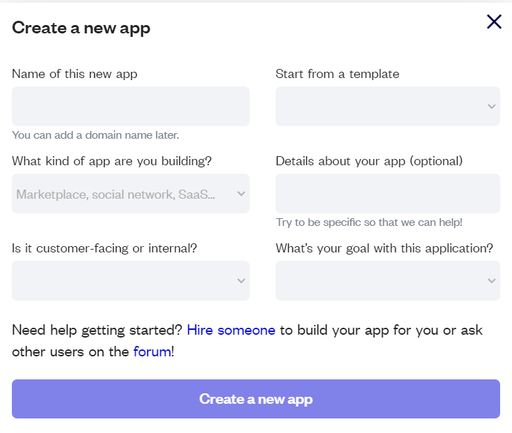
Task: Click the Name of this new app label
Action: 75,74
